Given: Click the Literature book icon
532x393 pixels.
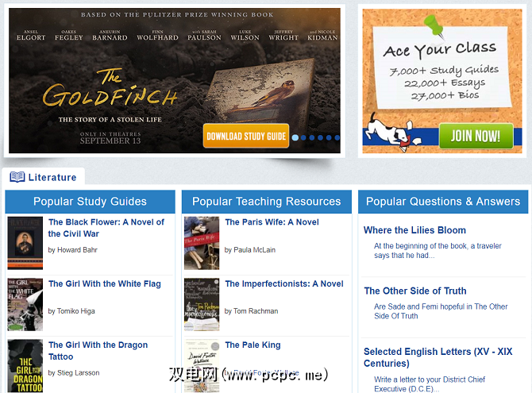Looking at the screenshot, I should 17,177.
